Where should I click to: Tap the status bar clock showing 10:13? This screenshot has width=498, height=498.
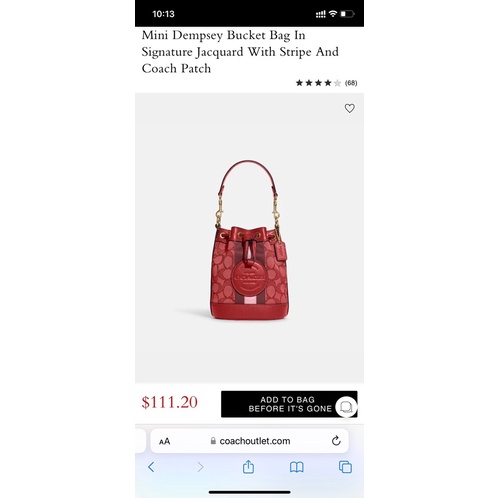pos(163,14)
